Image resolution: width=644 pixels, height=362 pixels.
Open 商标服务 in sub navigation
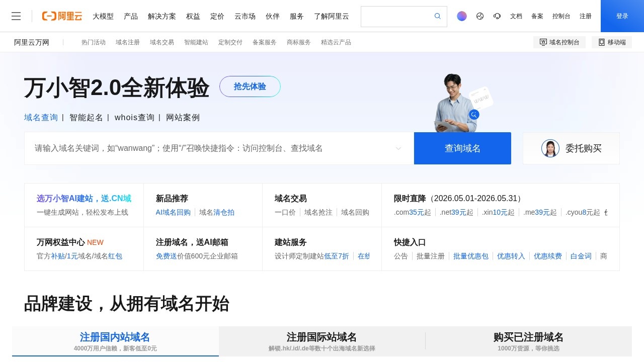point(299,42)
